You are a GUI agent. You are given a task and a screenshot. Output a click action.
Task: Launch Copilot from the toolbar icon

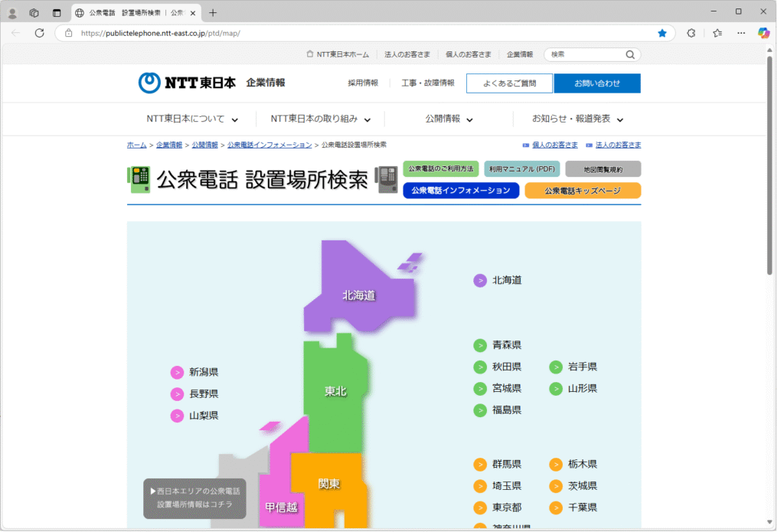click(763, 34)
